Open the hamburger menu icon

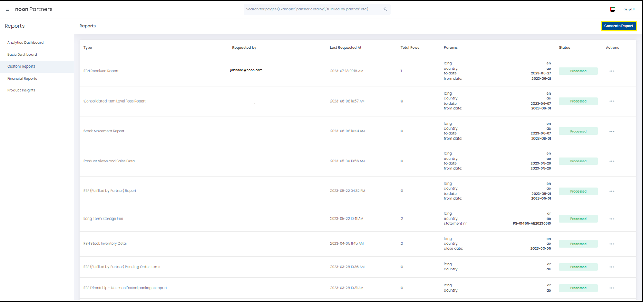7,9
